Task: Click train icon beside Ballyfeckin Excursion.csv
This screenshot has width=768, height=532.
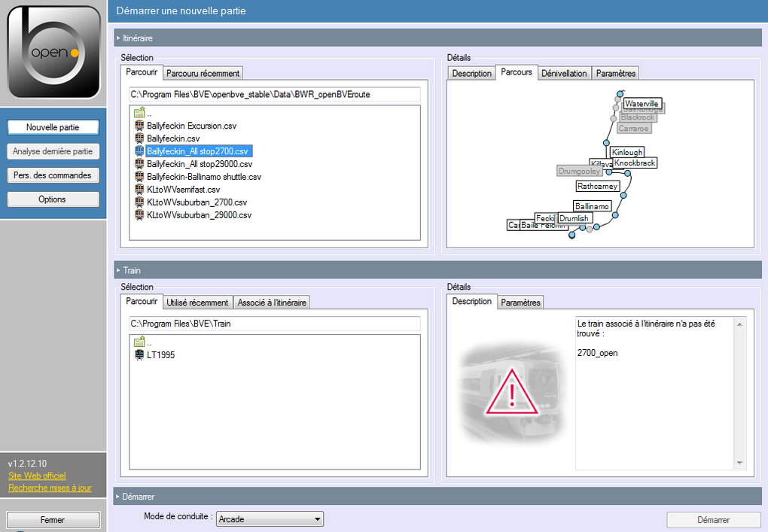Action: [x=139, y=126]
